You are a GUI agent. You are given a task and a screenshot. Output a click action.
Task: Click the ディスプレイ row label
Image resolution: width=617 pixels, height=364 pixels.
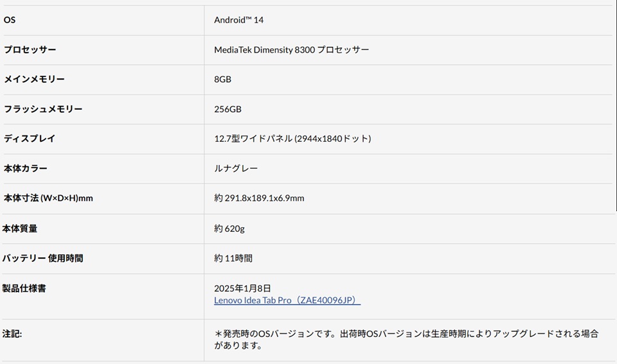point(30,139)
